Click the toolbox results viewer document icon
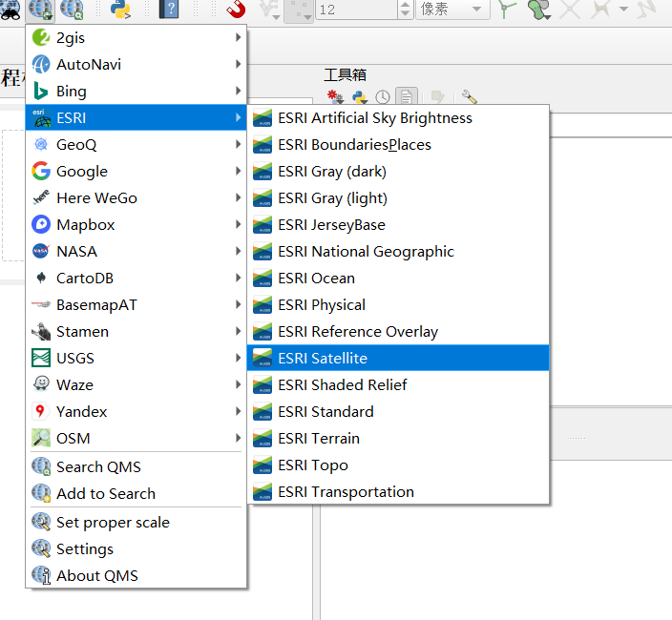 click(407, 96)
